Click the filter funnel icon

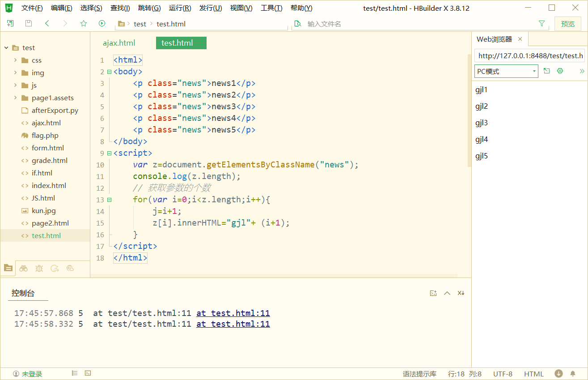(542, 24)
